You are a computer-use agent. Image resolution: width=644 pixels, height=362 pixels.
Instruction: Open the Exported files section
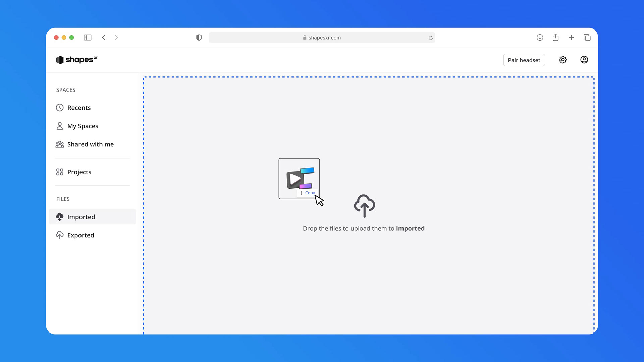point(92,235)
